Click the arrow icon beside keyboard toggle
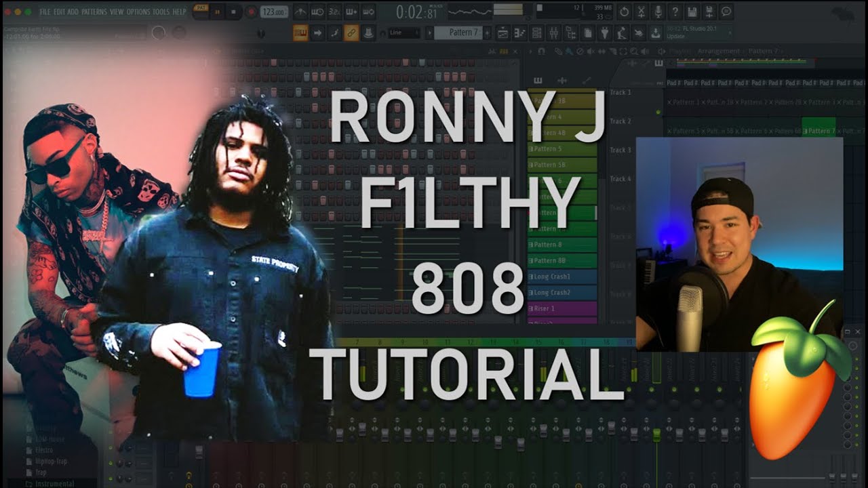The height and width of the screenshot is (488, 868). tap(318, 33)
